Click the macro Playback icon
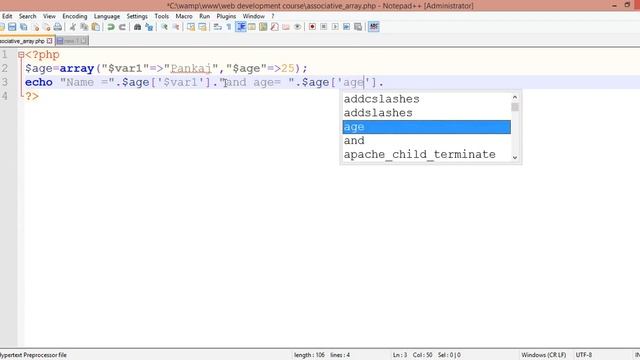The height and width of the screenshot is (360, 640). [x=335, y=27]
